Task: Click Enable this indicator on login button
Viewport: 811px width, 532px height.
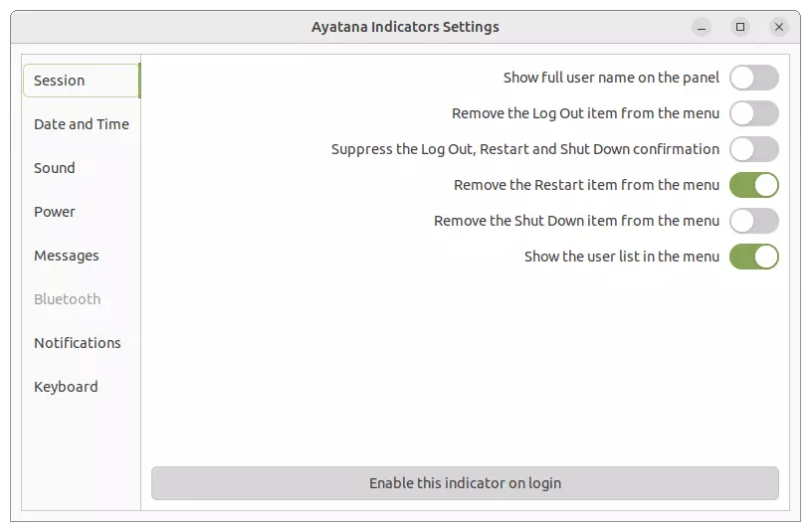Action: coord(465,483)
